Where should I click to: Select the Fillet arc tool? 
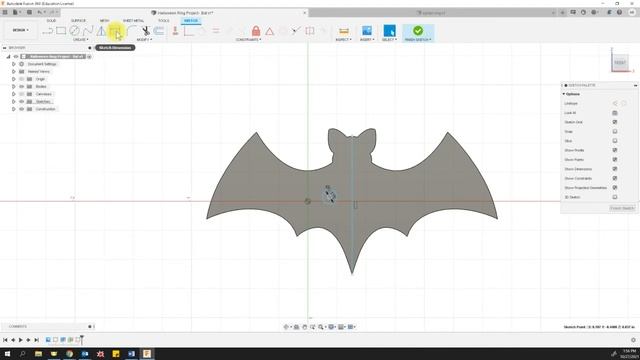click(132, 31)
